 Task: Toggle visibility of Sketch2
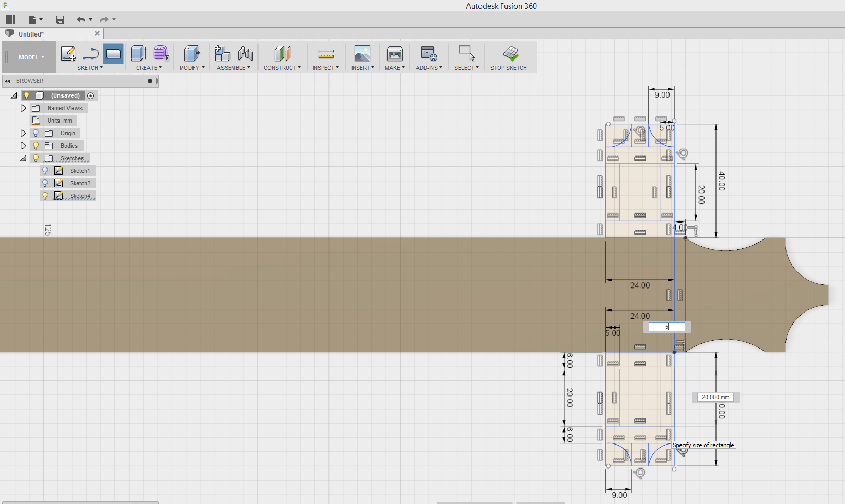click(x=45, y=183)
